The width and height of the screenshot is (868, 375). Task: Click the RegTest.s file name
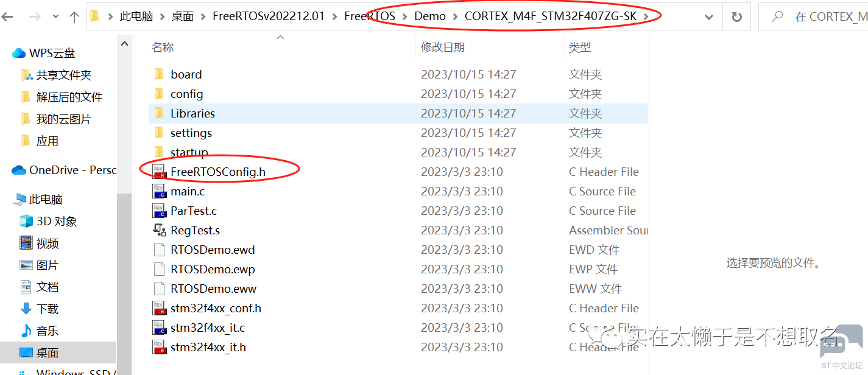click(x=195, y=230)
